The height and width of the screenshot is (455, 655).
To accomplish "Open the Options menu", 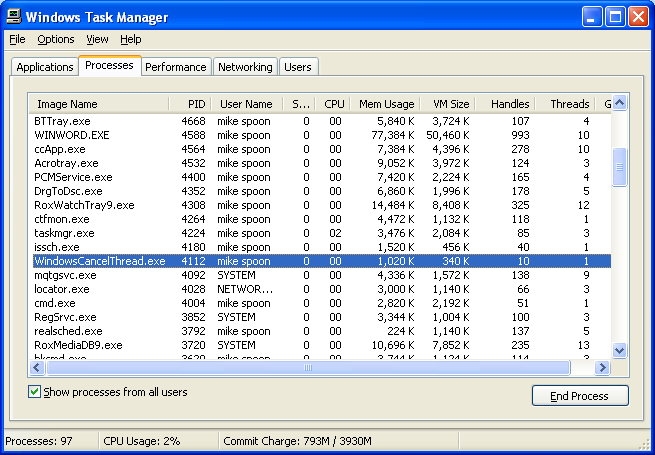I will point(56,39).
